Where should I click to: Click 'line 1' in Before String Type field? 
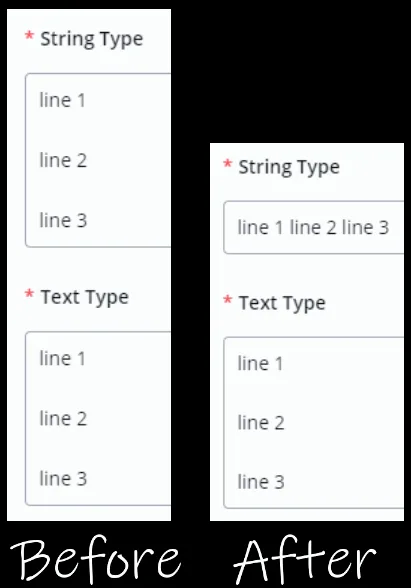63,100
